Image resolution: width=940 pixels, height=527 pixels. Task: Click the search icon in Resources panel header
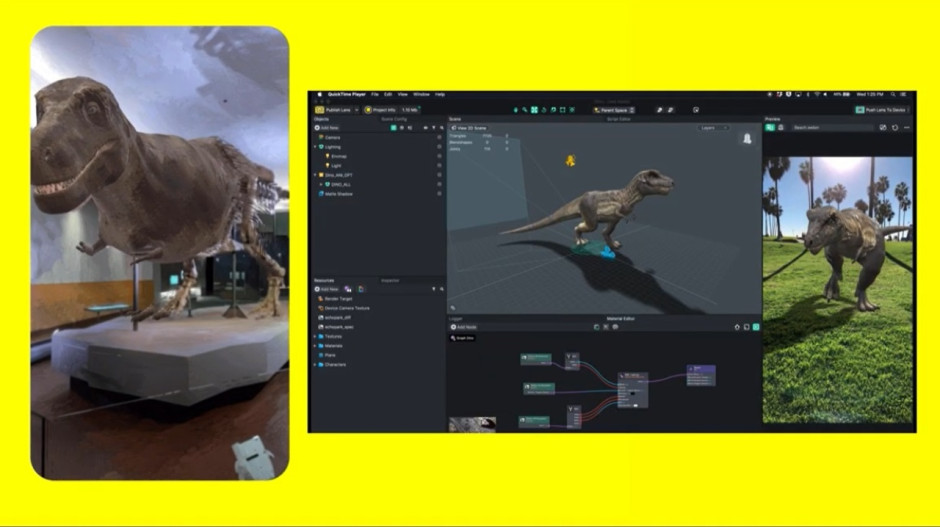pos(442,289)
